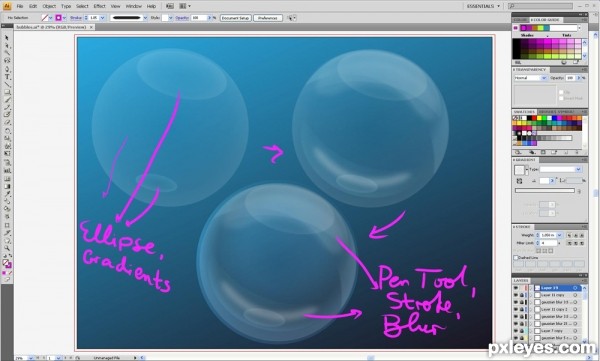Click the Go to Bridge icon
This screenshot has width=600, height=361.
(170, 6)
